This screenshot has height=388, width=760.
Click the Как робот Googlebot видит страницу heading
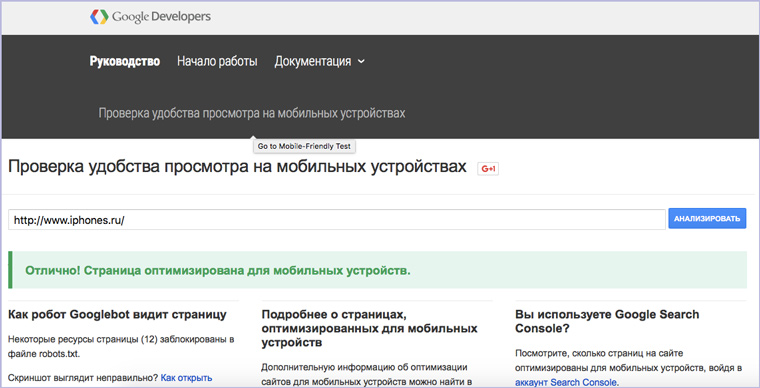(117, 314)
